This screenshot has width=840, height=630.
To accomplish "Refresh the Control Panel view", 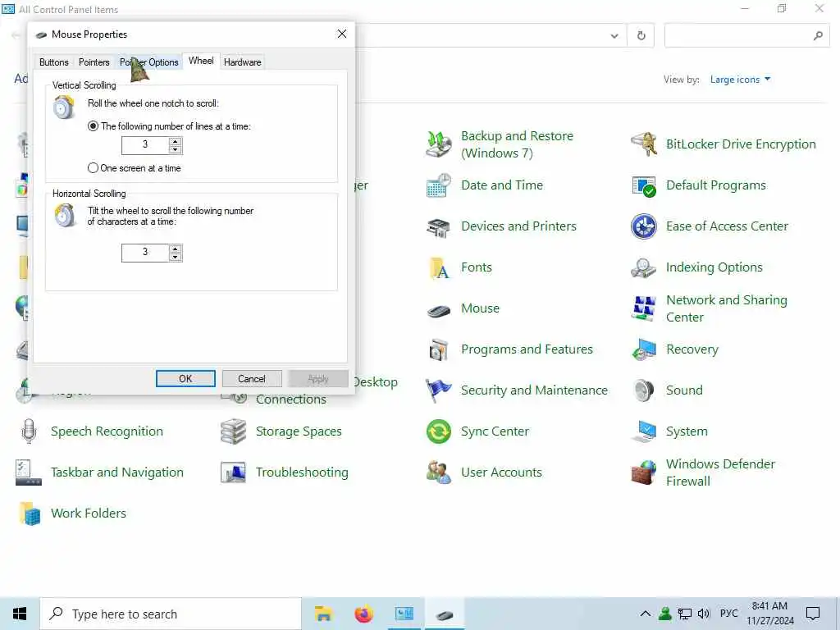I will [x=641, y=36].
